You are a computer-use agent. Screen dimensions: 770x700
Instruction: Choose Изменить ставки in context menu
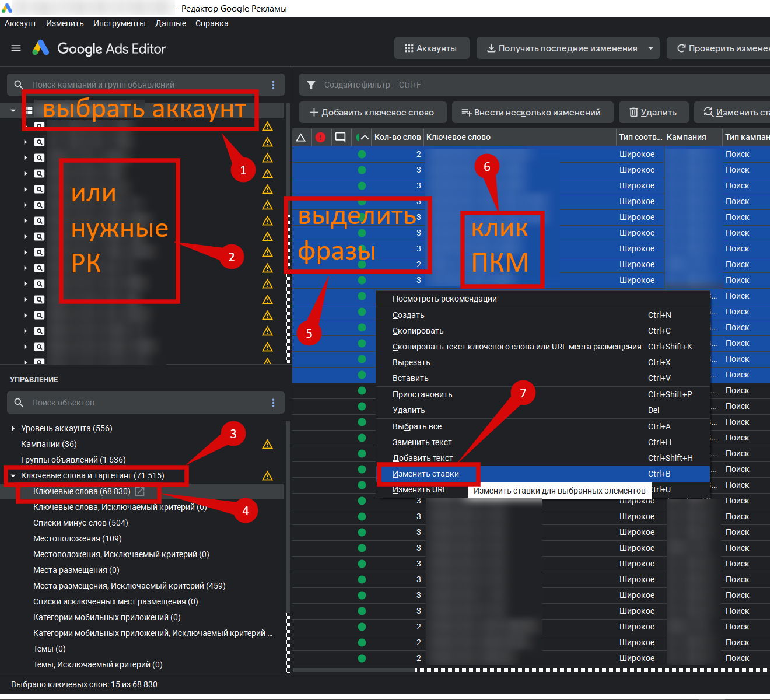coord(543,474)
